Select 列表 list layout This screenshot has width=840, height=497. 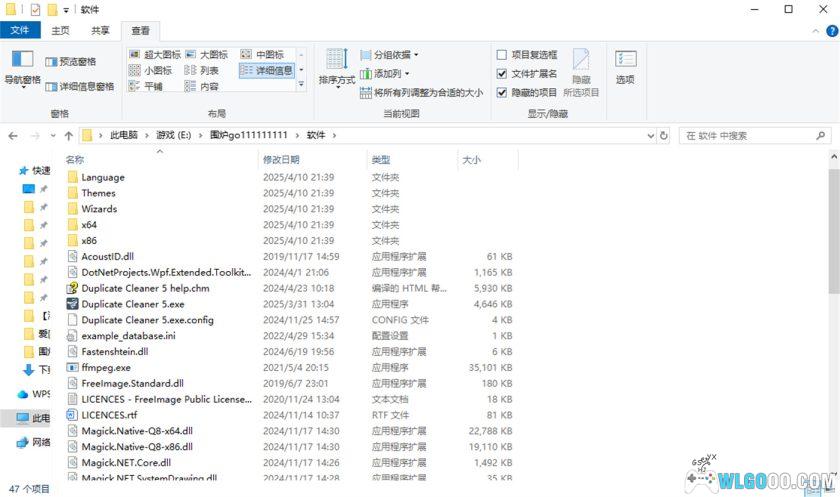[x=201, y=70]
